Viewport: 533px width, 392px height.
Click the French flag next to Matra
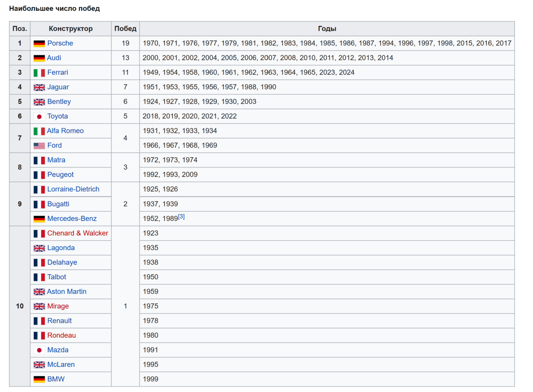[39, 160]
